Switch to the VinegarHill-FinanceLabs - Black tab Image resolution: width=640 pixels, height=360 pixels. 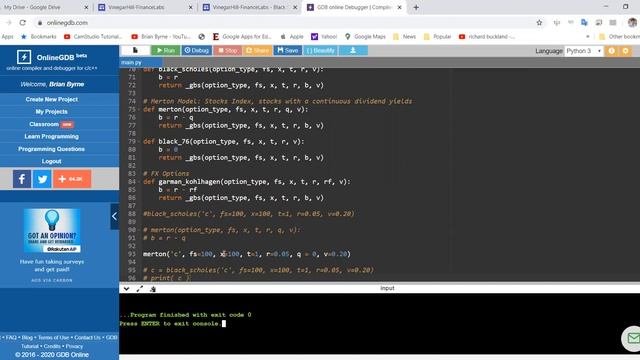[x=250, y=7]
